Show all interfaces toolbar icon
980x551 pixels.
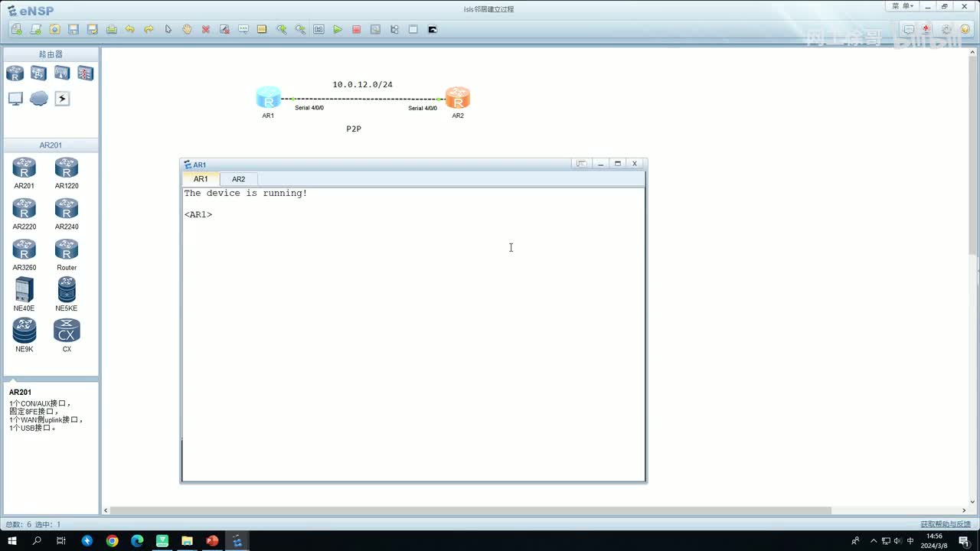click(394, 29)
